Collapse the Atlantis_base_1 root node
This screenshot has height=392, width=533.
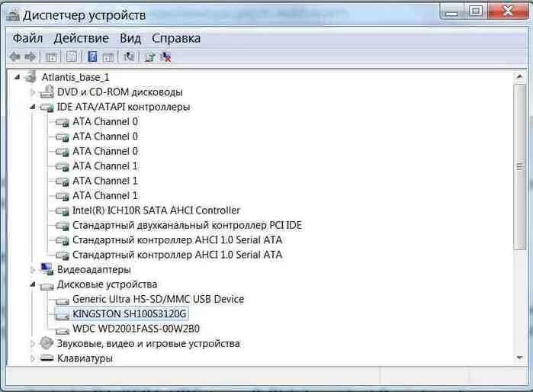pos(17,78)
